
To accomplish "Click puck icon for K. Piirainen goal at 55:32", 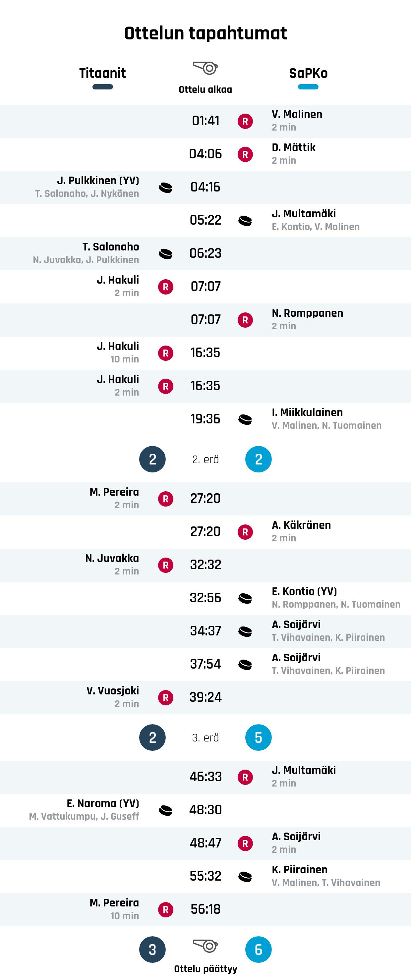I will 245,877.
